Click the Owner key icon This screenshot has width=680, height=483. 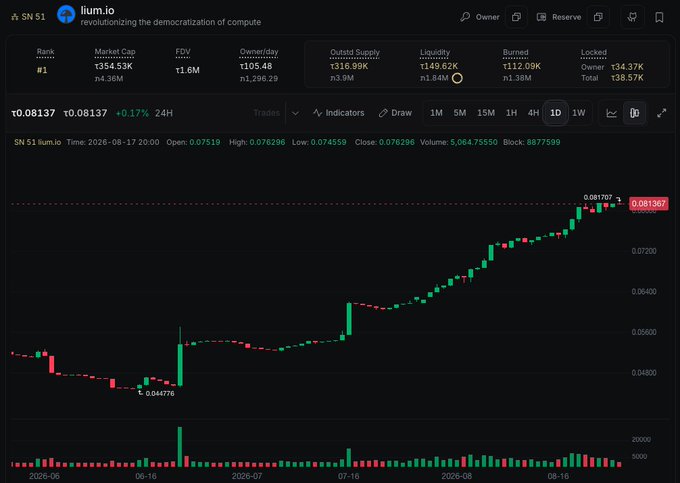[x=465, y=17]
